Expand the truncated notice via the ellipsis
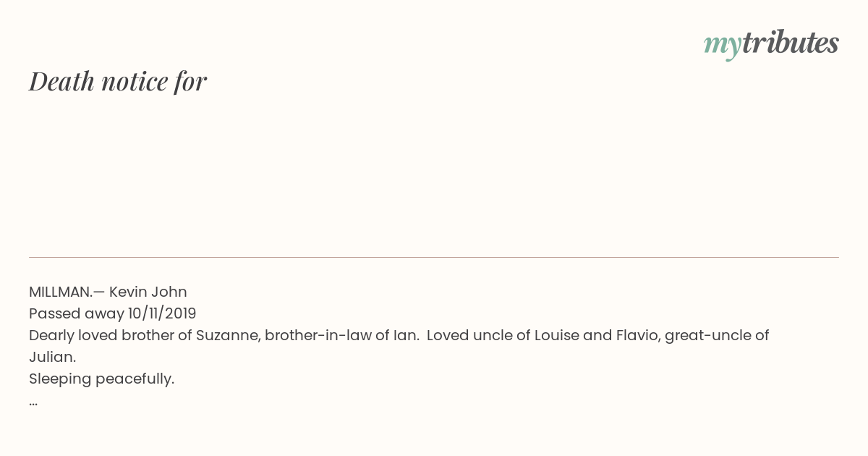This screenshot has width=868, height=456. 33,401
